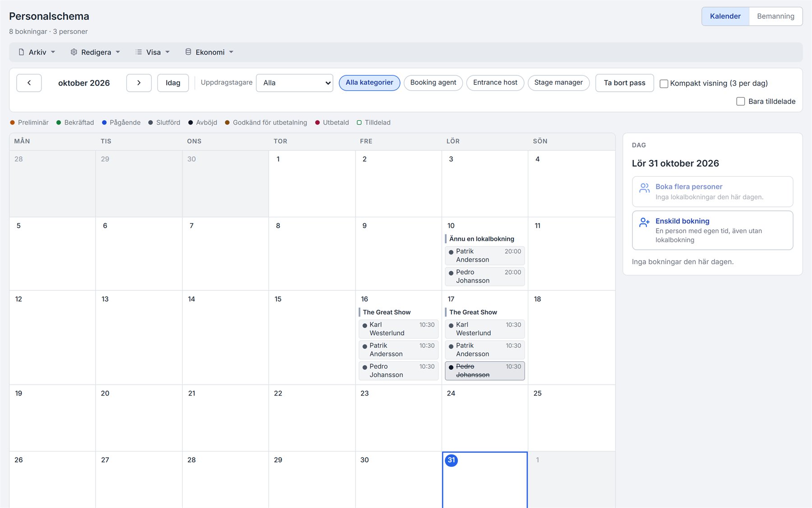Open Karl Westerlund booking on Friday 16
812x508 pixels.
pyautogui.click(x=398, y=329)
